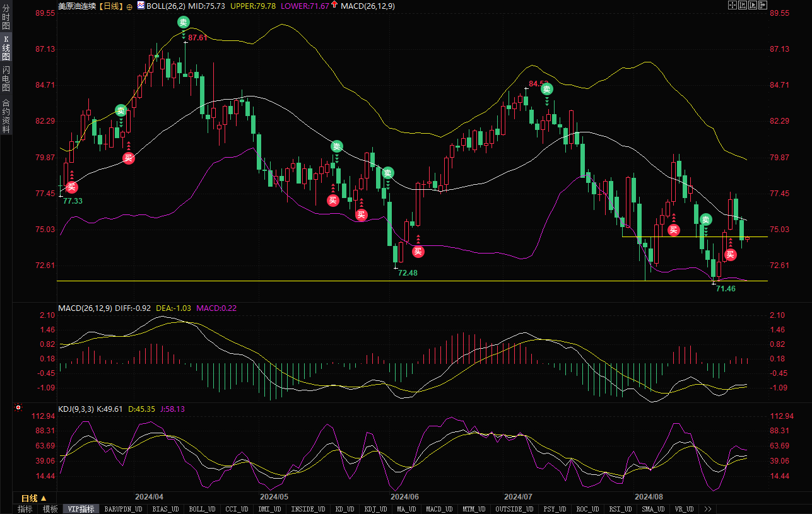Viewport: 812px width, 514px height.
Task: Select the 模板 tab at the bottom
Action: 50,509
